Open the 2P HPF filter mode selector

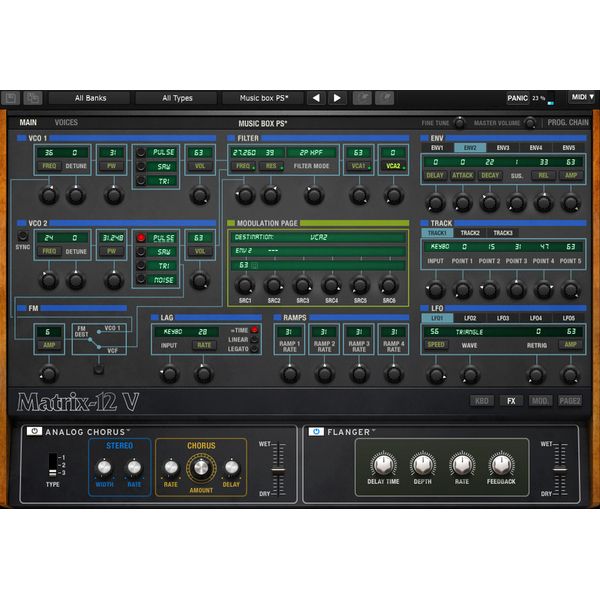pos(311,153)
